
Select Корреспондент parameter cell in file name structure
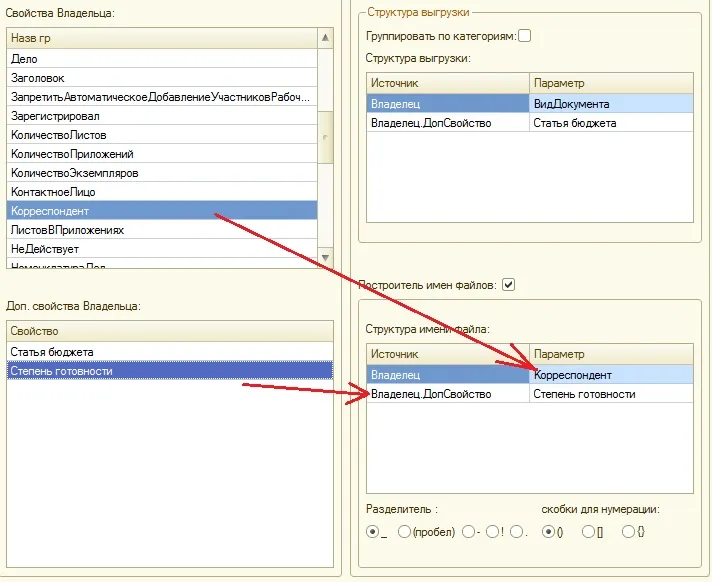pos(611,375)
